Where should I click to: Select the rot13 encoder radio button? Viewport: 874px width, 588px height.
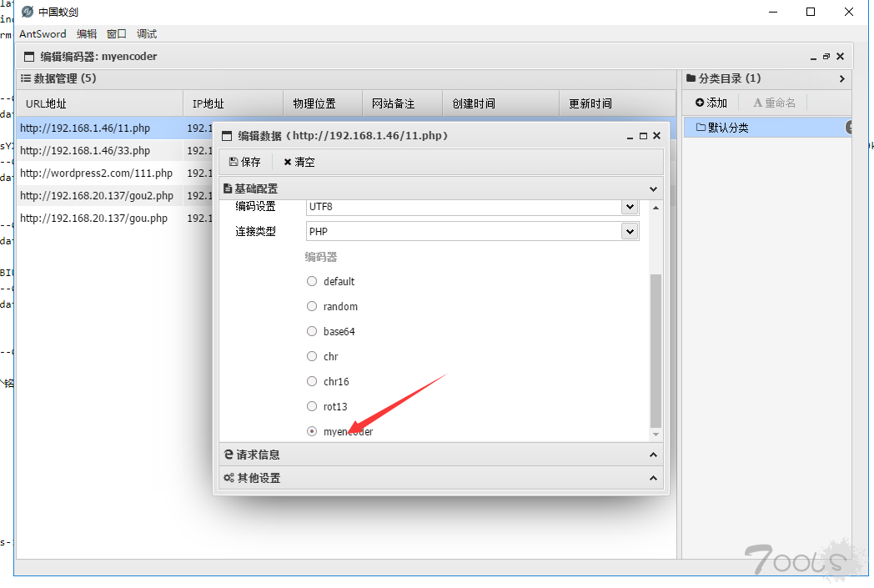pos(312,406)
